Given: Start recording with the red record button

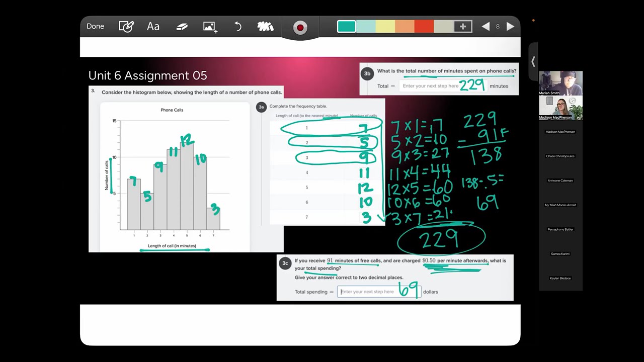Looking at the screenshot, I should point(300,27).
